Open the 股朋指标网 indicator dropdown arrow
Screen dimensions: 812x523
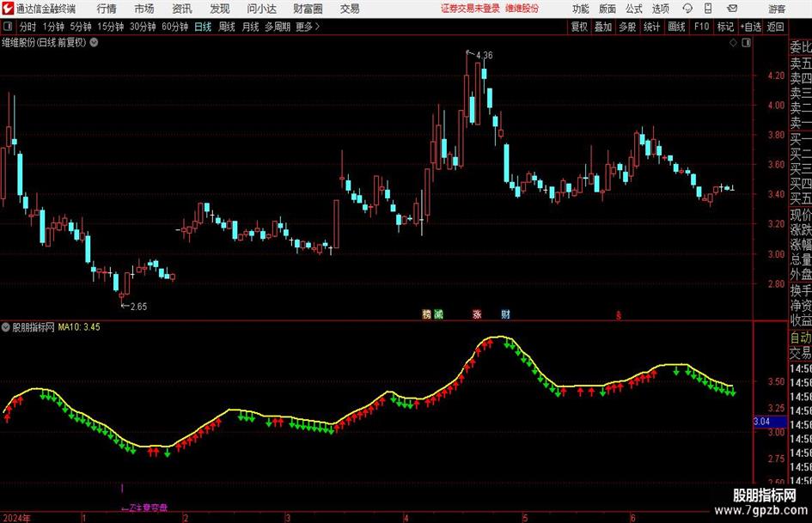pos(5,327)
